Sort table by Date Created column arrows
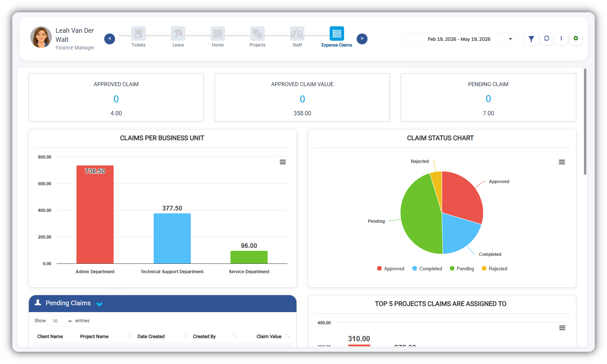Image resolution: width=607 pixels, height=364 pixels. 185,336
